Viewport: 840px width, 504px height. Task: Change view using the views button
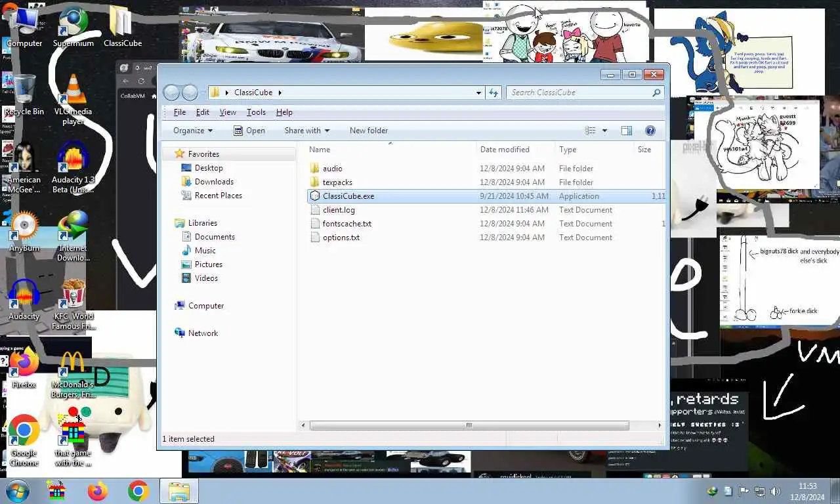(590, 131)
